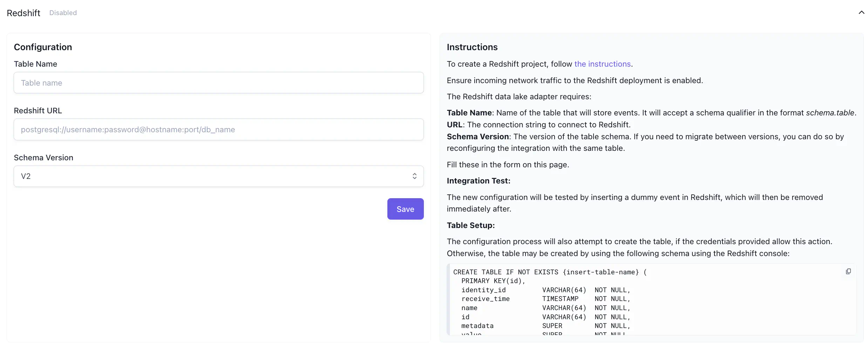Click the duplicate icon beside the SQL code
Image resolution: width=868 pixels, height=348 pixels.
[848, 271]
